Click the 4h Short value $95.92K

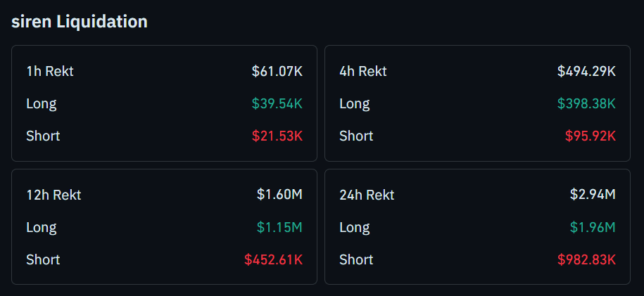tap(590, 136)
